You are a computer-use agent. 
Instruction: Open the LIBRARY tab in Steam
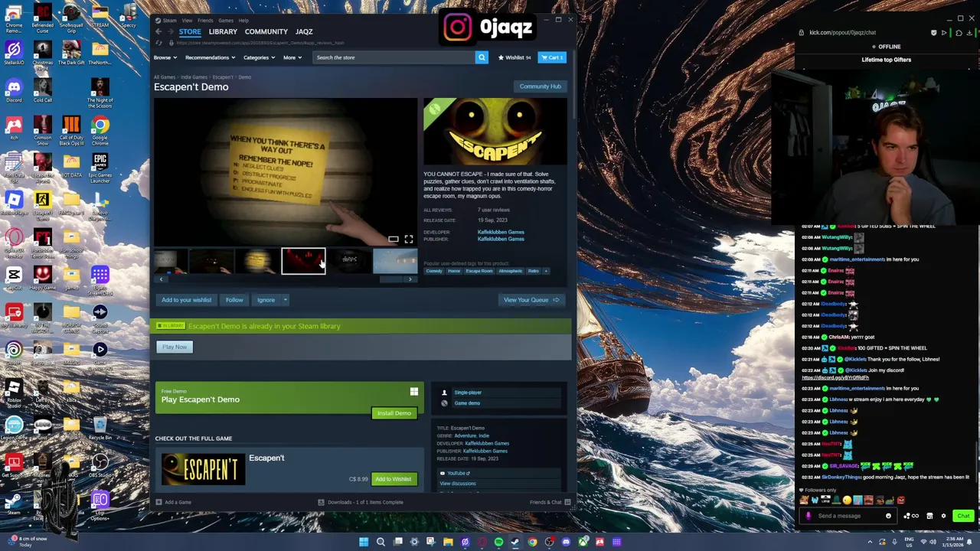pos(223,31)
